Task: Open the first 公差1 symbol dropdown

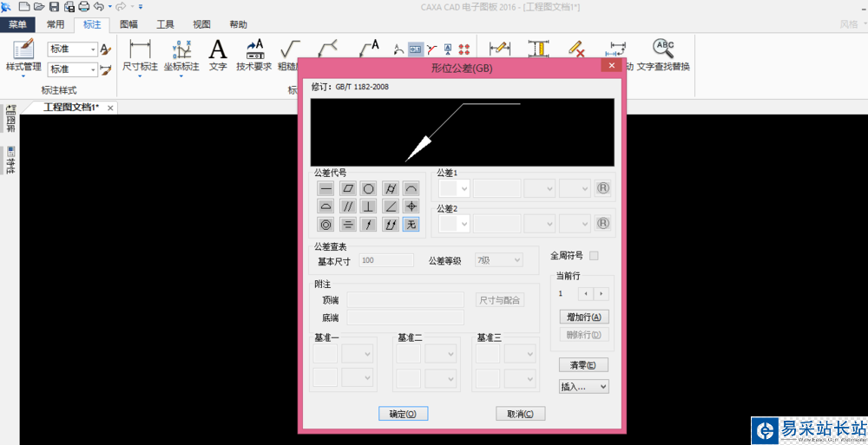Action: coord(454,189)
